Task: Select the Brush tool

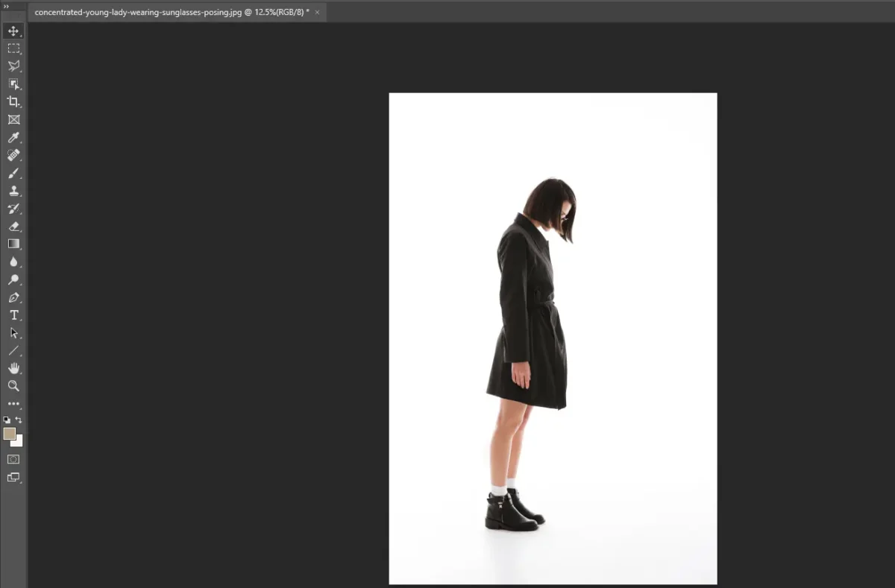Action: (x=13, y=174)
